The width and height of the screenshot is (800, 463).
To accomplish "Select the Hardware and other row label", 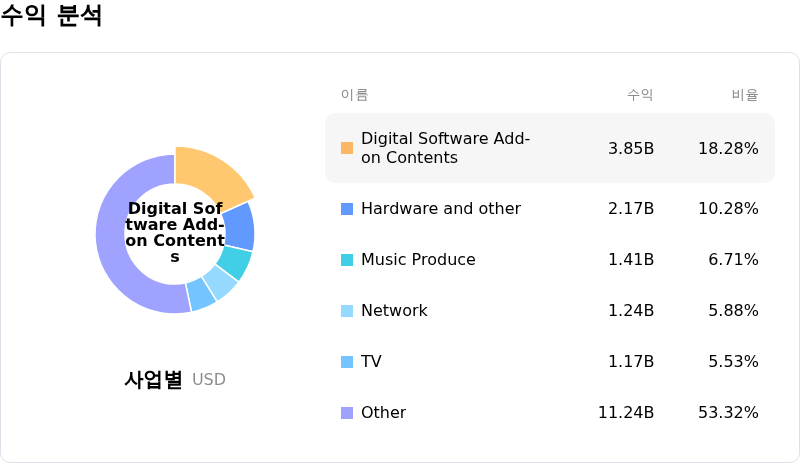I will click(440, 209).
